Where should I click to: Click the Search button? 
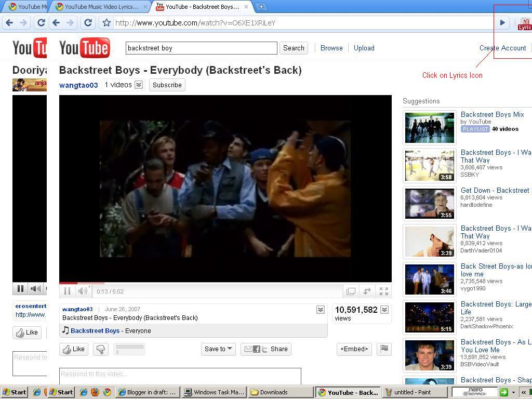pyautogui.click(x=294, y=48)
